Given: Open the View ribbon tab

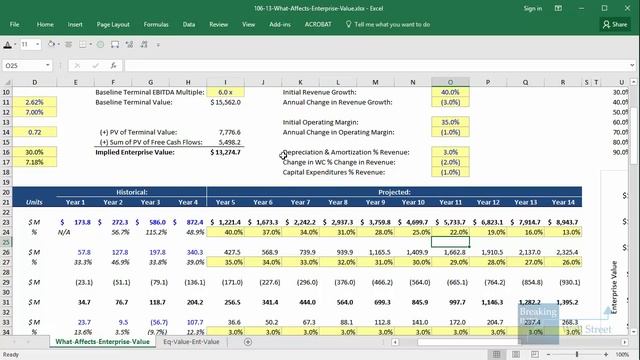Looking at the screenshot, I should (x=248, y=24).
